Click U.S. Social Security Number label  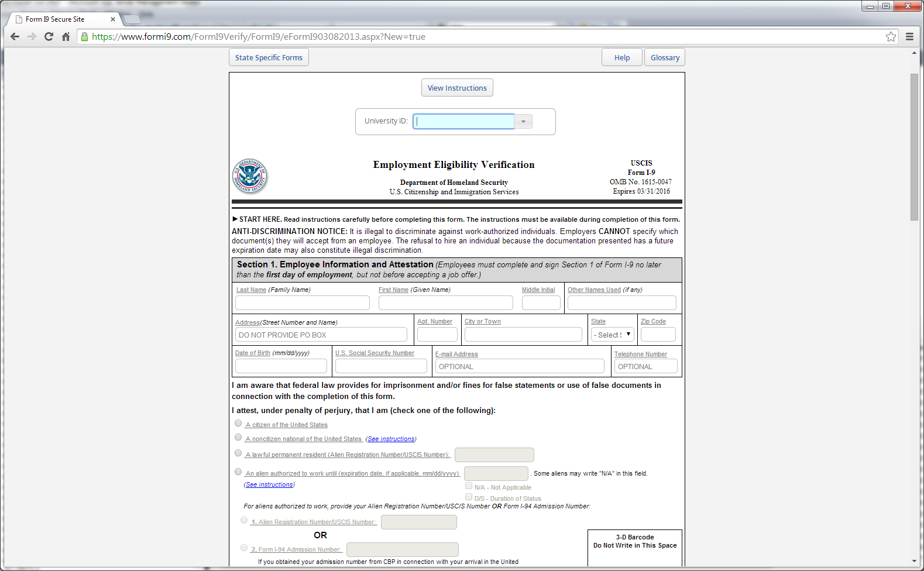point(375,353)
